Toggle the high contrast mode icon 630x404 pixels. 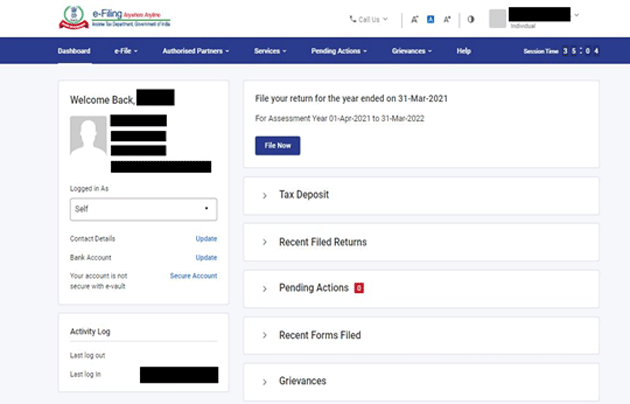[x=471, y=19]
